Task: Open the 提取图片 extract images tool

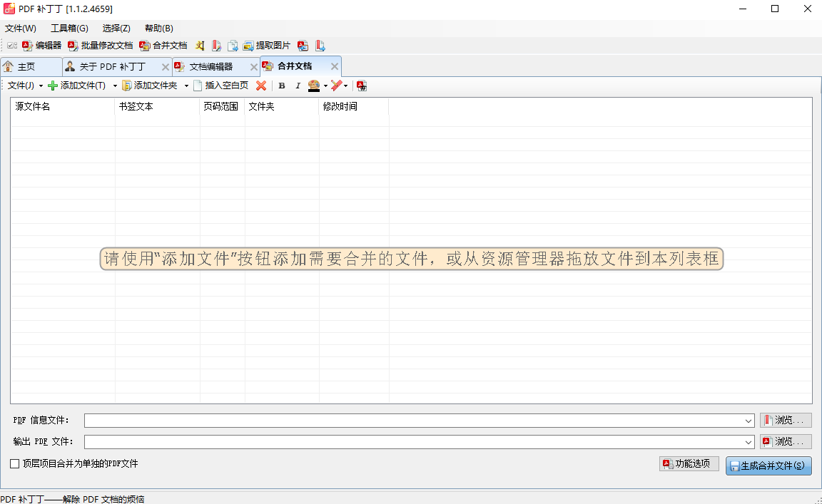Action: pos(266,46)
